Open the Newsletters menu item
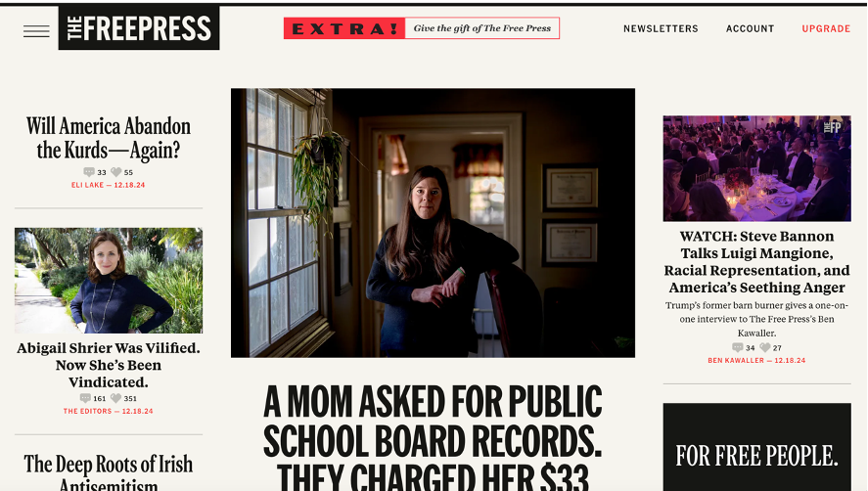 tap(661, 28)
